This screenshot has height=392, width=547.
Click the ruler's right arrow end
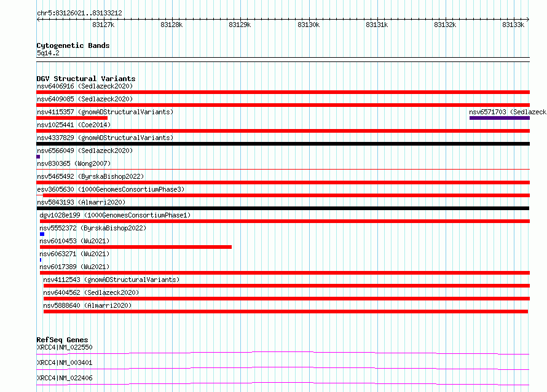click(528, 19)
